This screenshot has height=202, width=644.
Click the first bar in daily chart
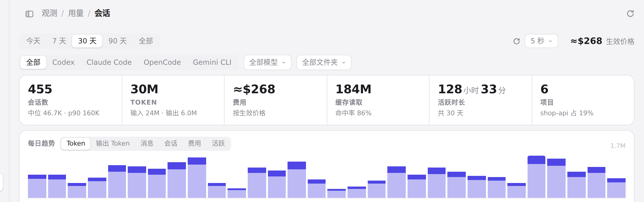pyautogui.click(x=37, y=186)
